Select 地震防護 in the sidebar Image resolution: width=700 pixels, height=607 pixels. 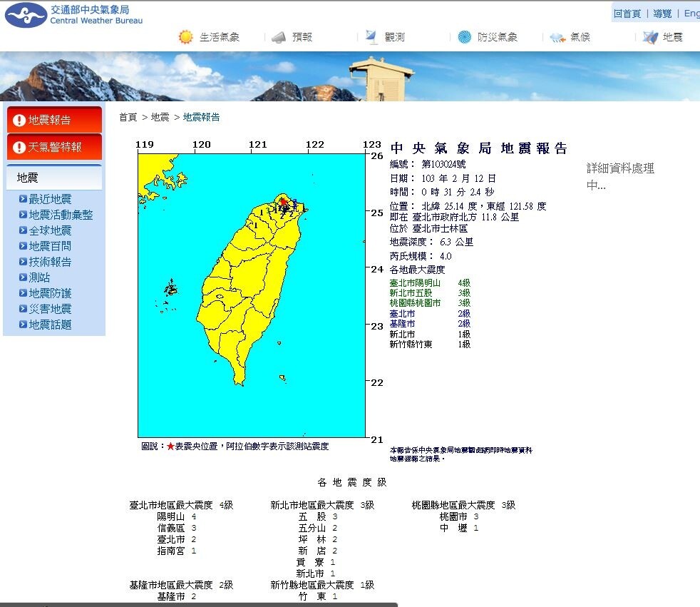[50, 293]
